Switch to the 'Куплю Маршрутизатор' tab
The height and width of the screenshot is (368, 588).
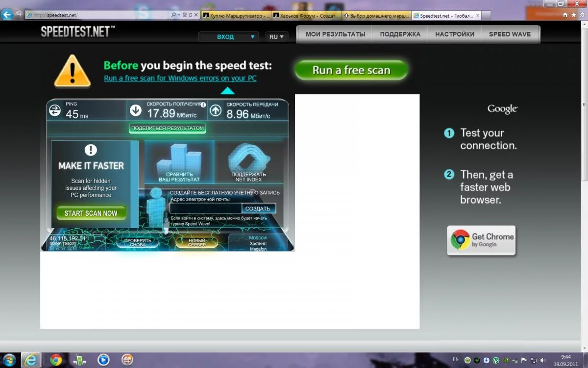(x=236, y=15)
